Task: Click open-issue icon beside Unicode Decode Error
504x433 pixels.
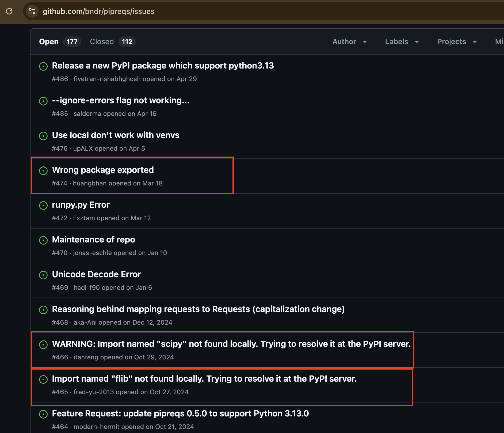Action: pyautogui.click(x=43, y=275)
